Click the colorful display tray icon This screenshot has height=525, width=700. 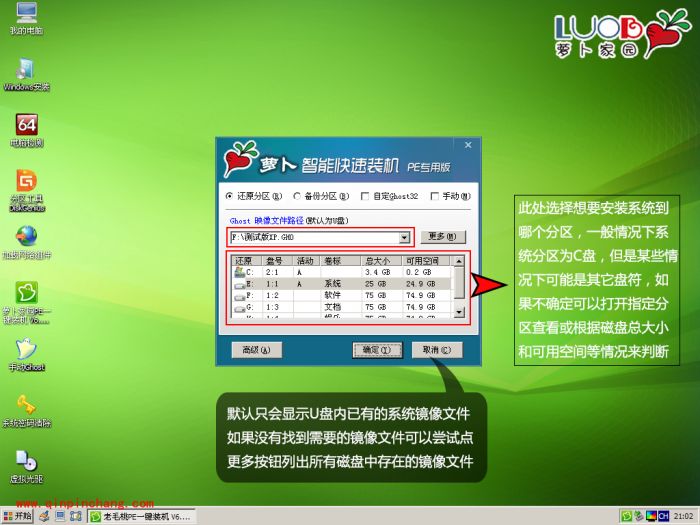pos(651,517)
